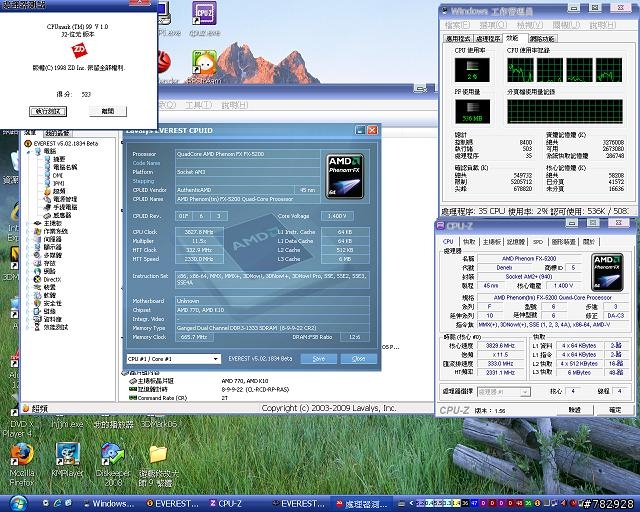Switch to the 圖形裝置 graphics tab in CPU-Z
The image size is (640, 512).
point(564,241)
